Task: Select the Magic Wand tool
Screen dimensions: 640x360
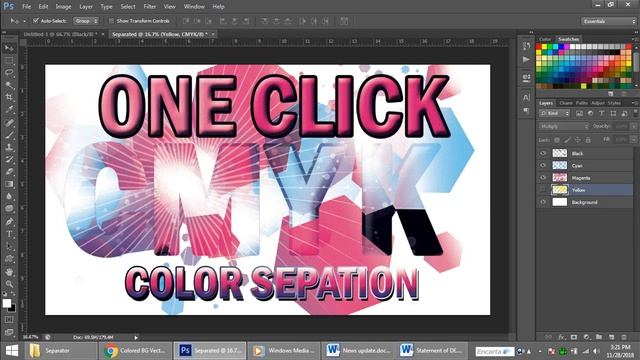Action: pos(9,85)
